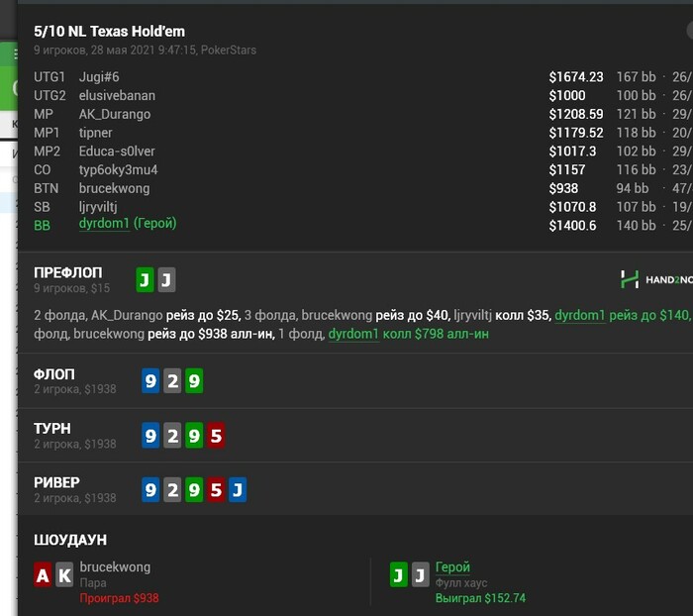This screenshot has width=693, height=616.
Task: Open hero link dyrdom1 in player list
Action: 104,223
